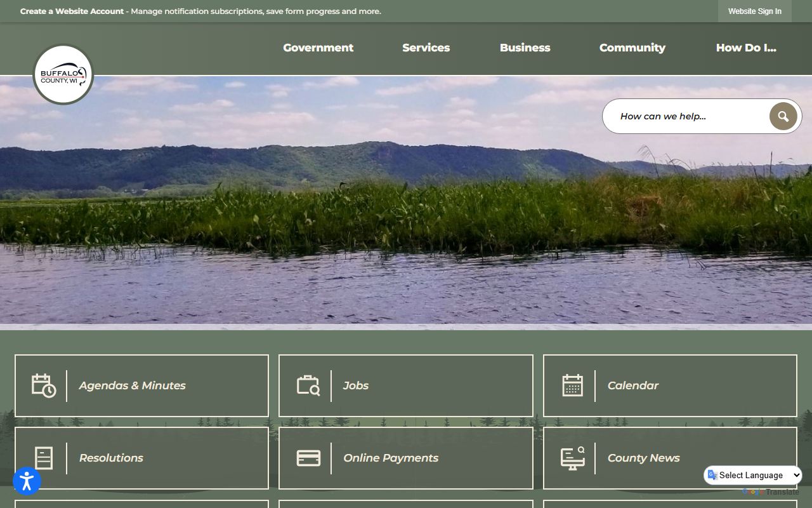Go to the County News page
The height and width of the screenshot is (508, 812).
[643, 458]
